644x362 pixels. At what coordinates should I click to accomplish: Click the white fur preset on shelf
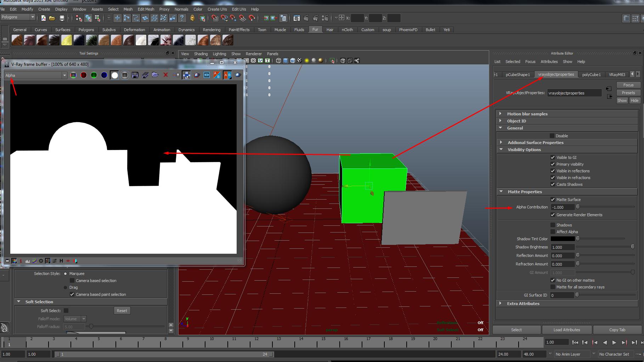[x=141, y=40]
